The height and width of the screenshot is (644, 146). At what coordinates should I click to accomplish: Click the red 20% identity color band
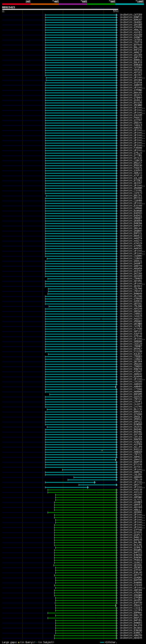tap(16, 4)
